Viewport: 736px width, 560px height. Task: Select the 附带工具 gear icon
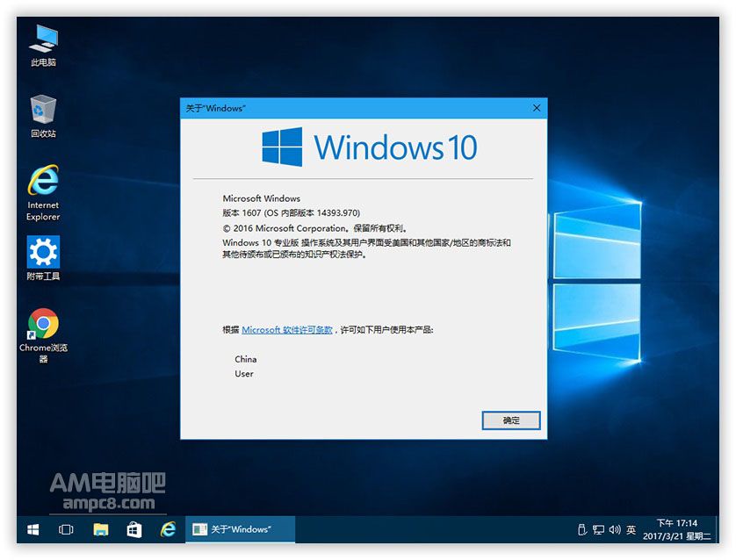tap(43, 258)
